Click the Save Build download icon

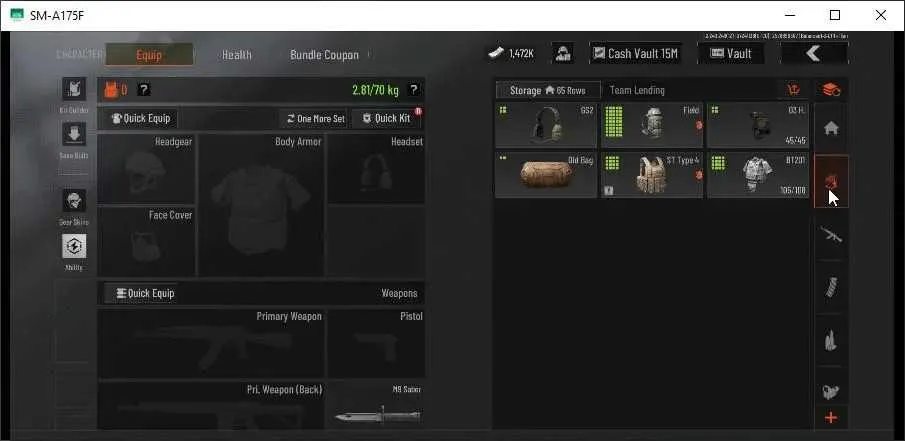click(74, 134)
